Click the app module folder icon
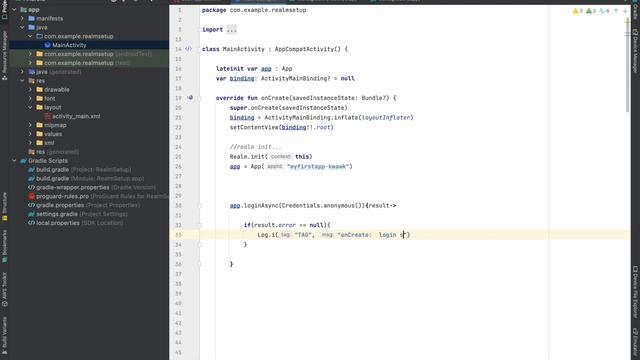Screen dimensions: 640x360 (23, 9)
